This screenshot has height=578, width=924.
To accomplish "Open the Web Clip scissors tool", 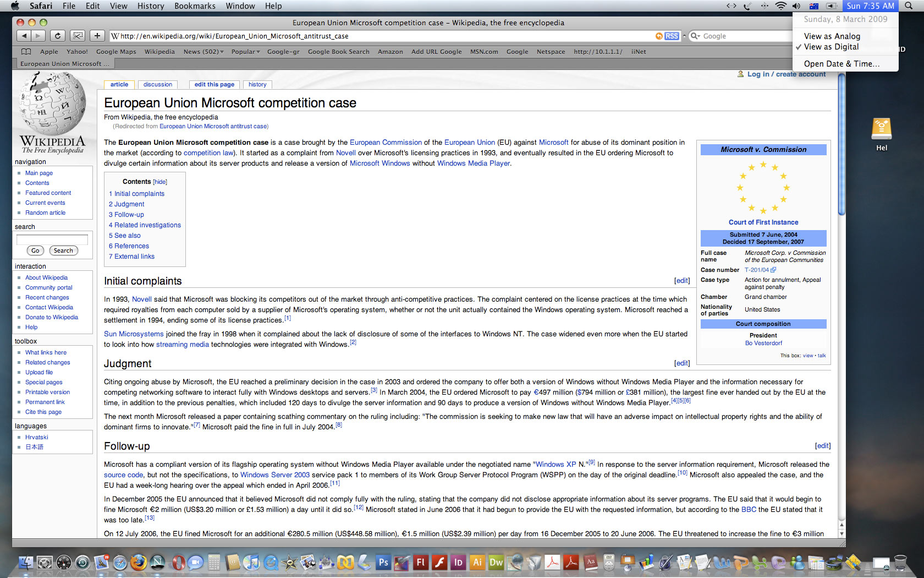I will click(78, 36).
